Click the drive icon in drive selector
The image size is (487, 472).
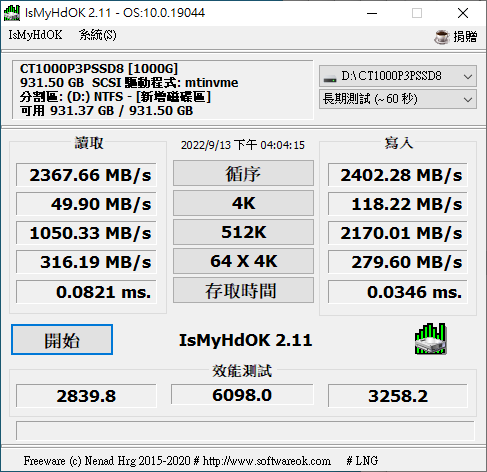330,79
